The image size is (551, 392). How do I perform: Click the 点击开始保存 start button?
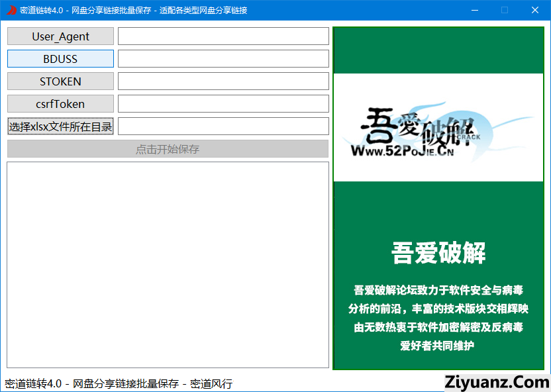[168, 149]
